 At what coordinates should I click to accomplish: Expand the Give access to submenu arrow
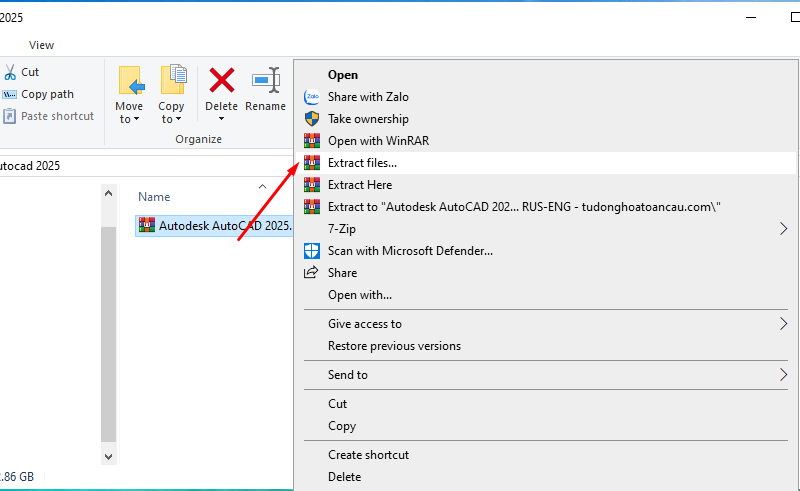(783, 324)
